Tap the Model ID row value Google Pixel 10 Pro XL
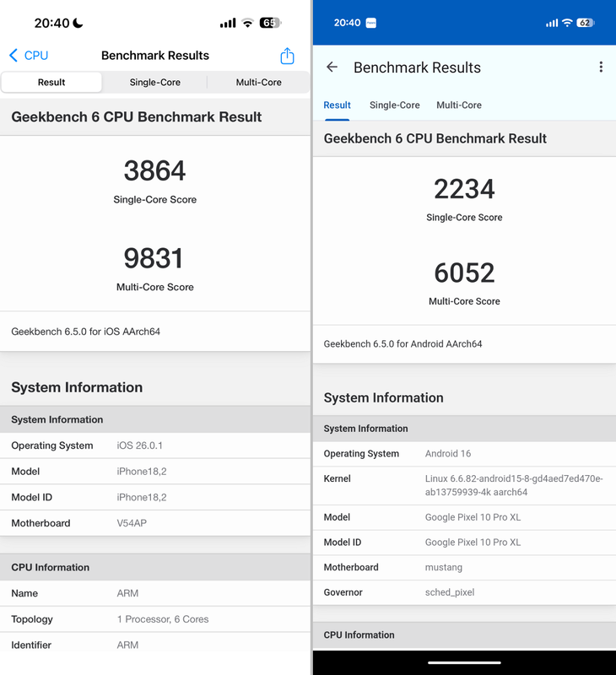616x675 pixels. 473,543
